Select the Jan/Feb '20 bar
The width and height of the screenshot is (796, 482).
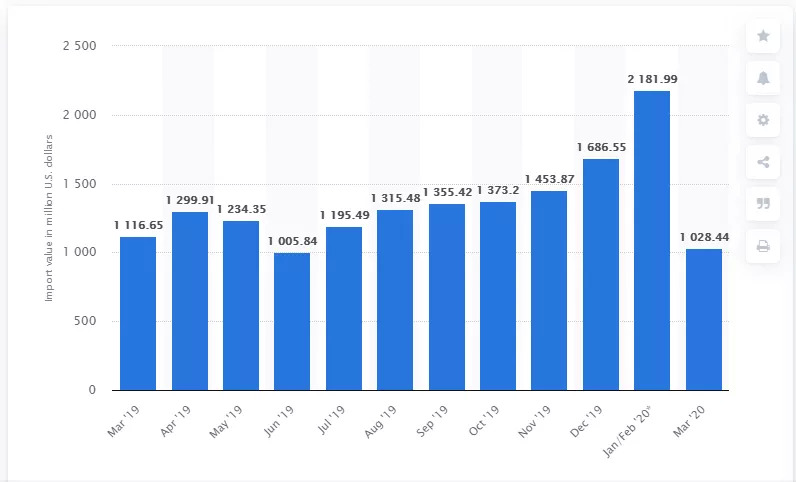pyautogui.click(x=652, y=240)
